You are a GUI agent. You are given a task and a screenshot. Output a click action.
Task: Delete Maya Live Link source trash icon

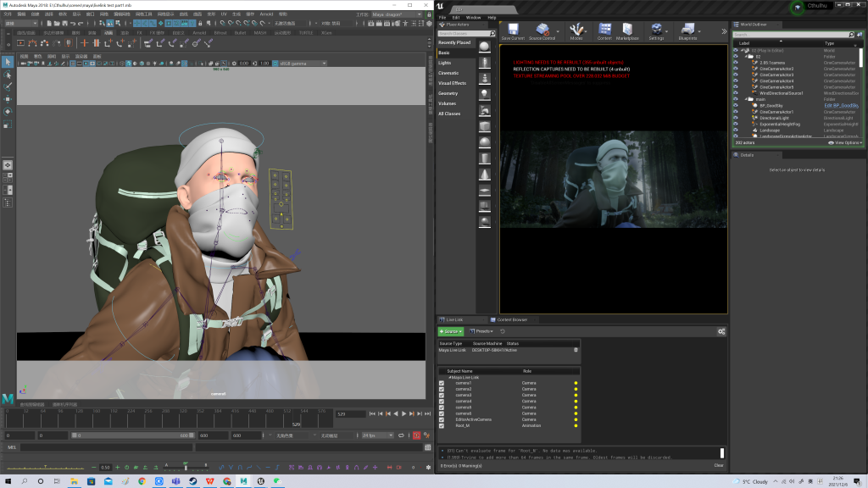[x=576, y=350]
